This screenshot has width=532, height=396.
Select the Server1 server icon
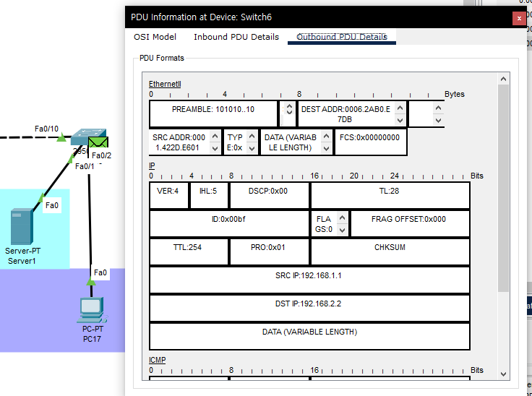[22, 227]
